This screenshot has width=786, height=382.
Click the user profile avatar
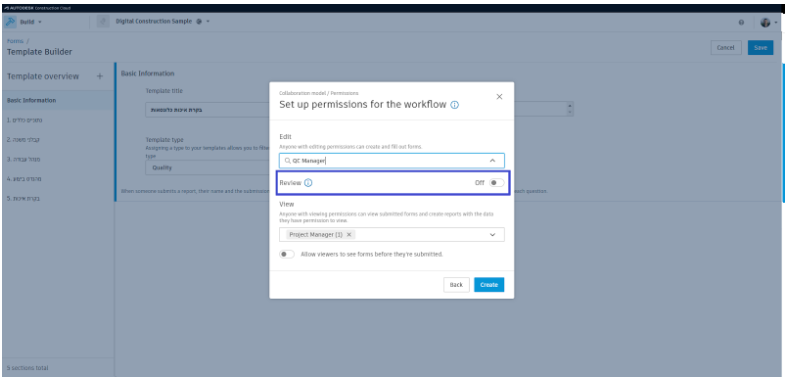(765, 23)
